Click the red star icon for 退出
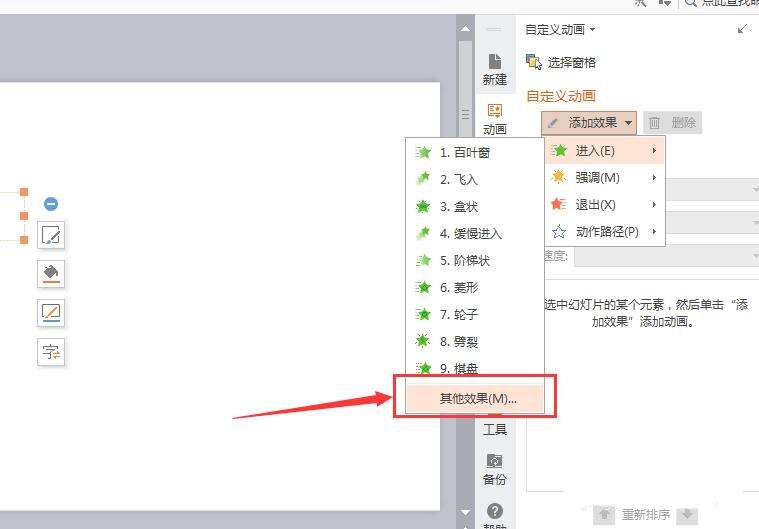Image resolution: width=759 pixels, height=529 pixels. [x=559, y=204]
